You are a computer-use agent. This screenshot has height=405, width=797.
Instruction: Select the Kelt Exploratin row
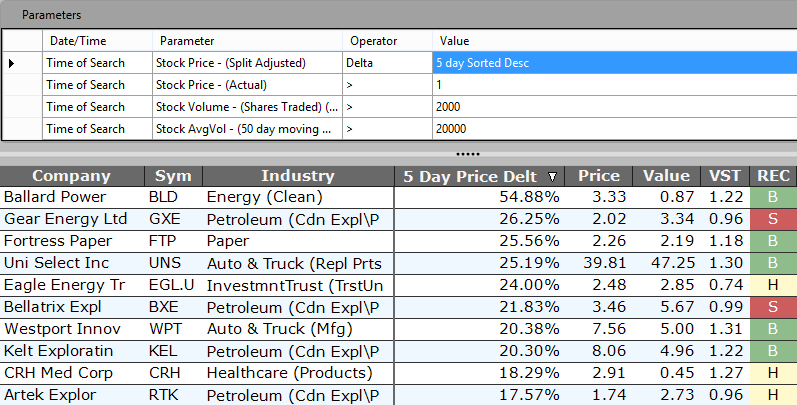pos(398,351)
